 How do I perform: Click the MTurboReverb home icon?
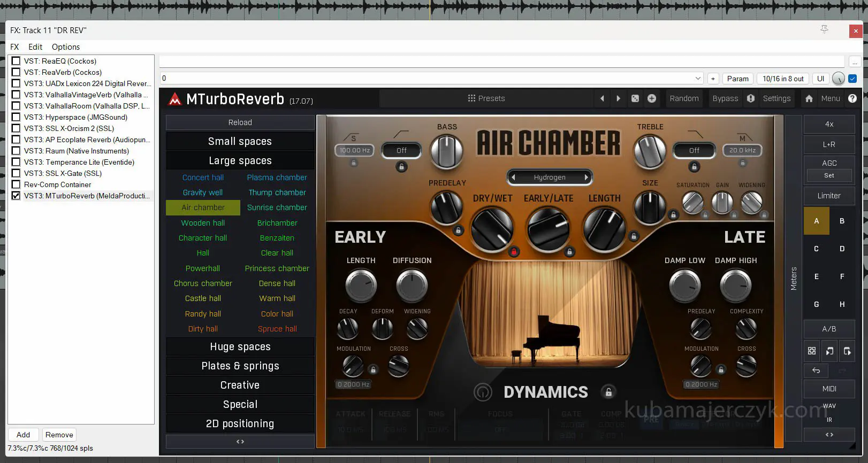[x=809, y=98]
